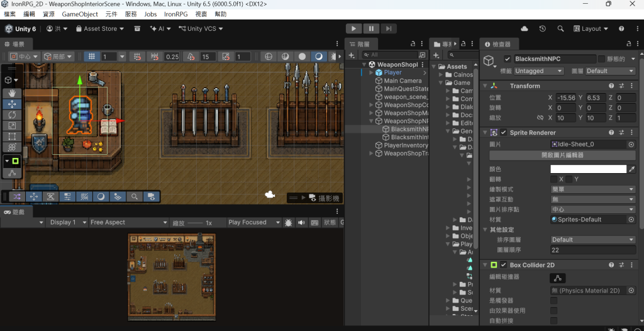The image size is (644, 331).
Task: Switch to the 場景 scene tab
Action: 15,44
